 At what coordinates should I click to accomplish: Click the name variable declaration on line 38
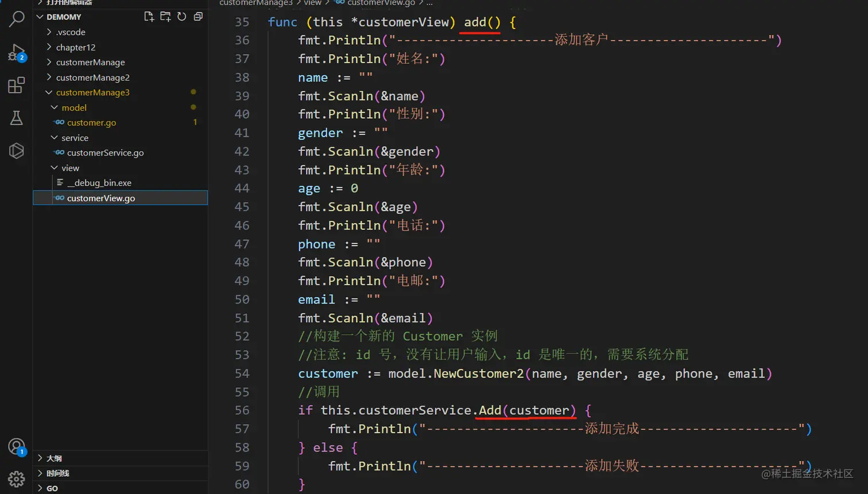[x=313, y=77]
